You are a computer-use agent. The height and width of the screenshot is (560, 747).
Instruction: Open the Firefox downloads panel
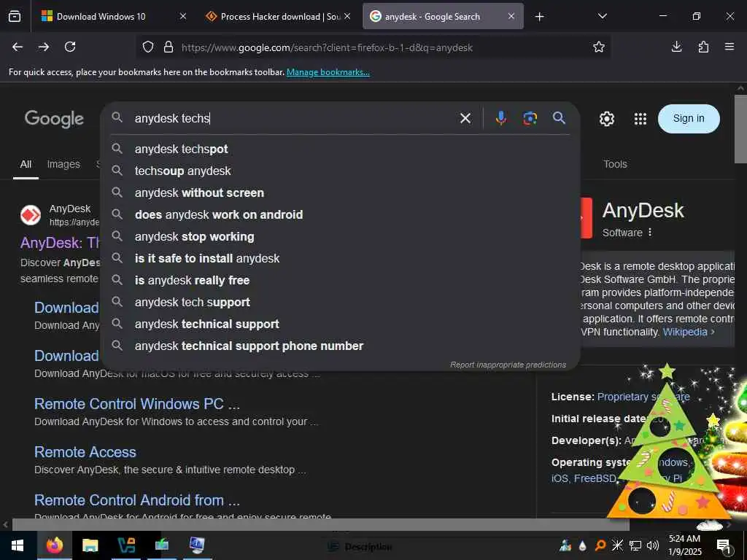[x=676, y=47]
